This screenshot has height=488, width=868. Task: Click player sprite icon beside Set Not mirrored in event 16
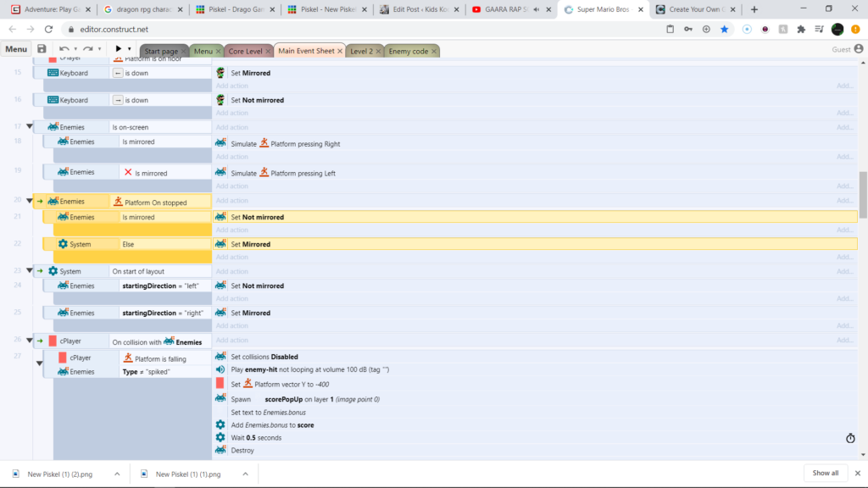point(220,100)
